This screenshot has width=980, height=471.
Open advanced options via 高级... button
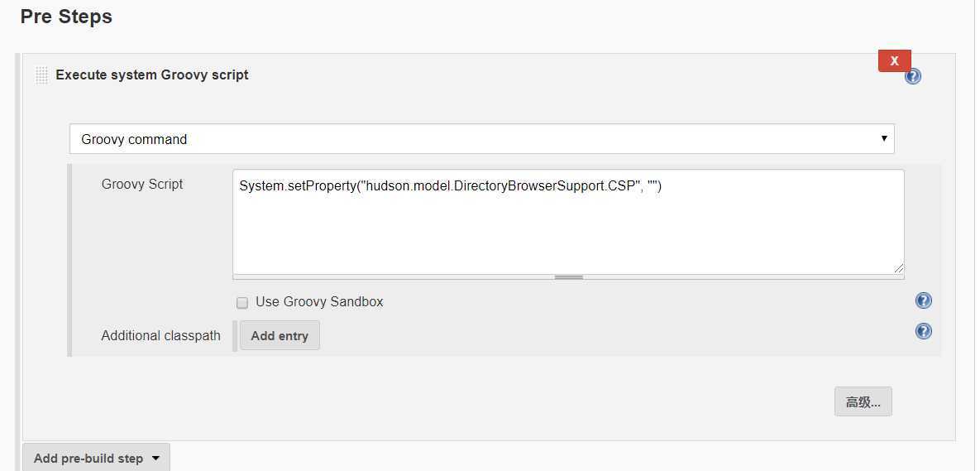tap(863, 401)
